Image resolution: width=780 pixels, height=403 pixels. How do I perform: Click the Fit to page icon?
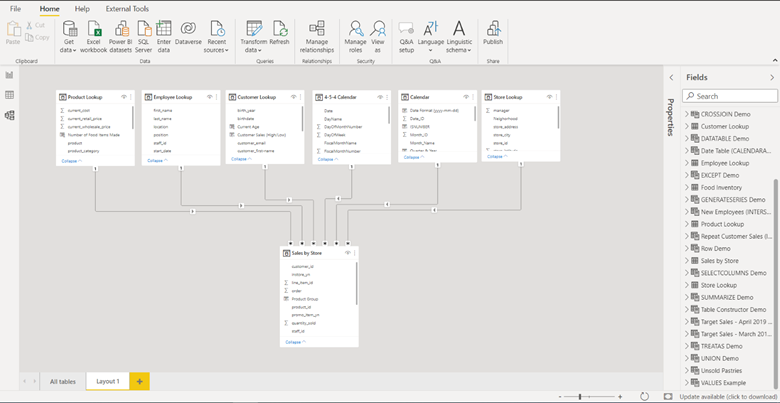click(668, 397)
